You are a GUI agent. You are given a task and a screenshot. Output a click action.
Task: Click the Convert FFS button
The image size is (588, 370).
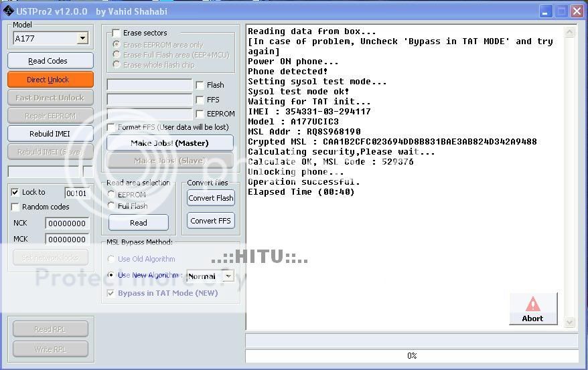pos(211,221)
